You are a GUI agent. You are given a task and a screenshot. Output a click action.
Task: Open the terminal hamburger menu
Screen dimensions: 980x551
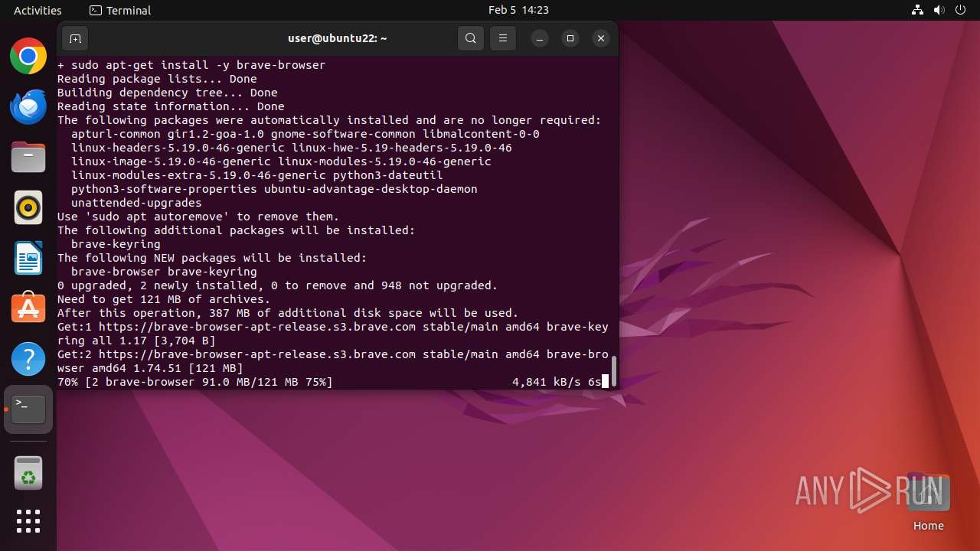click(x=503, y=38)
